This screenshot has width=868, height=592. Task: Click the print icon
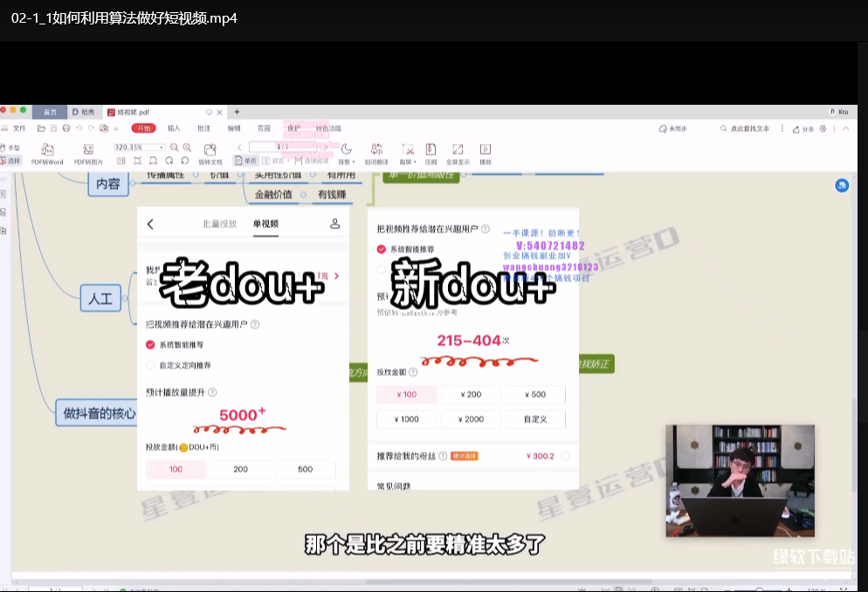click(x=66, y=128)
